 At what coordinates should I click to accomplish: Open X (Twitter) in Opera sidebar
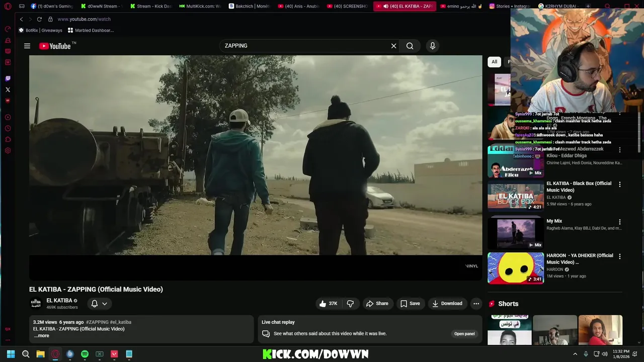tap(8, 89)
